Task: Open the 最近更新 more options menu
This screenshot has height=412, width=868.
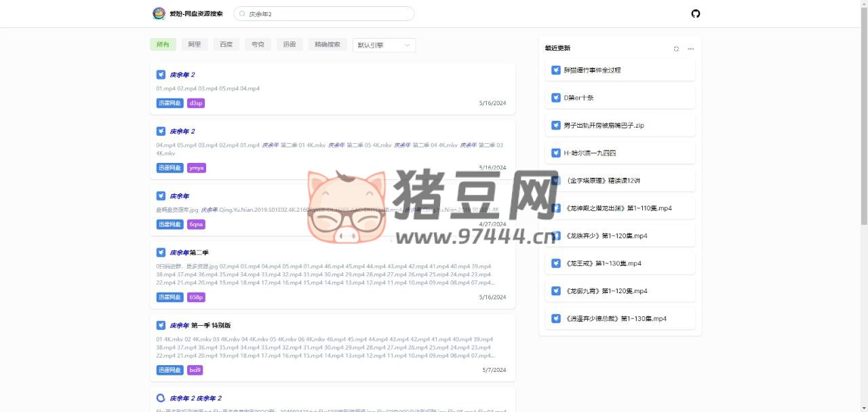Action: tap(690, 49)
